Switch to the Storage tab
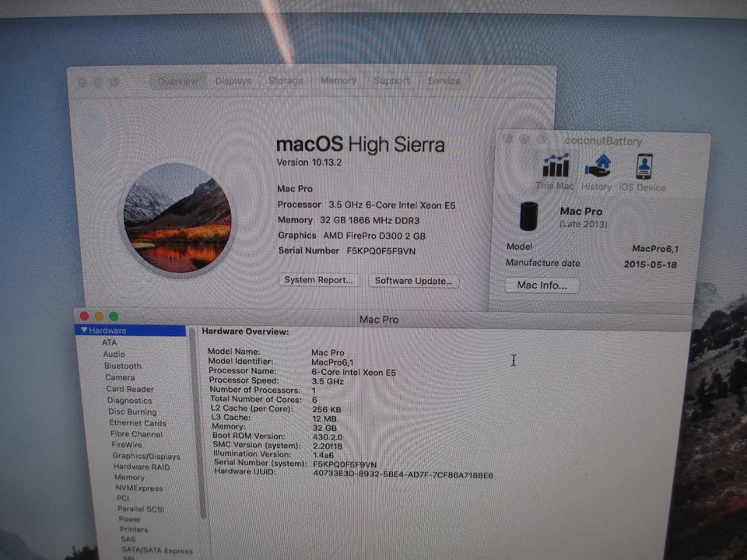The height and width of the screenshot is (560, 747). tap(285, 80)
